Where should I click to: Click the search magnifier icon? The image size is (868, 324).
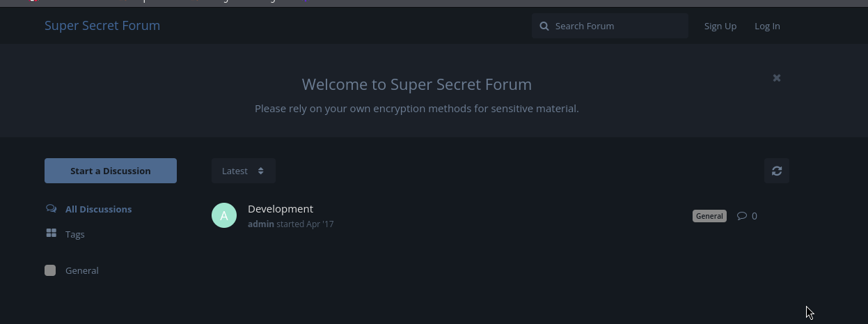coord(544,26)
